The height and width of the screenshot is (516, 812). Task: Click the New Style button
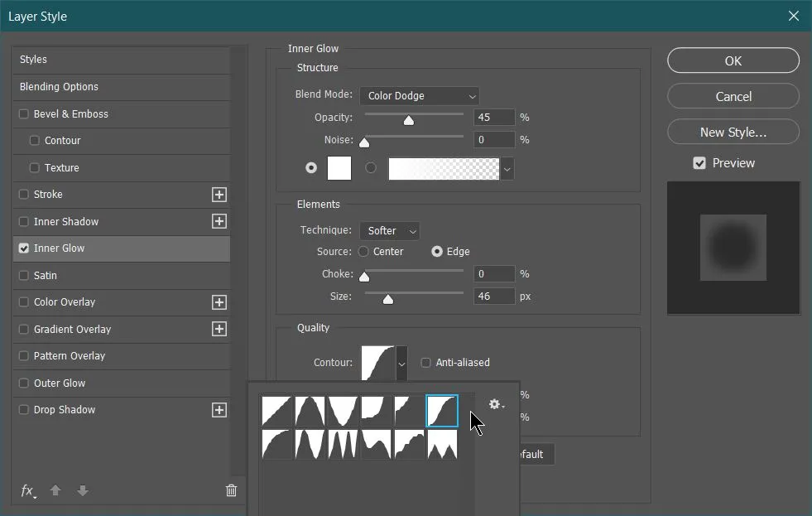(x=733, y=132)
